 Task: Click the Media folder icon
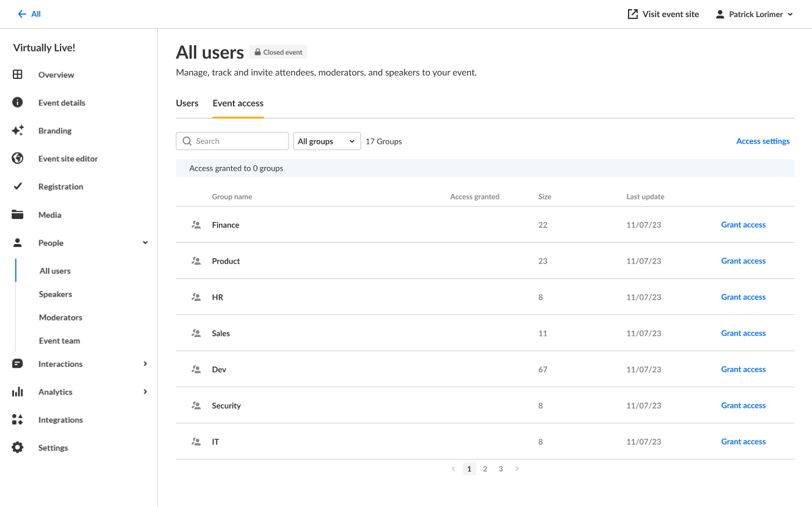[x=18, y=215]
